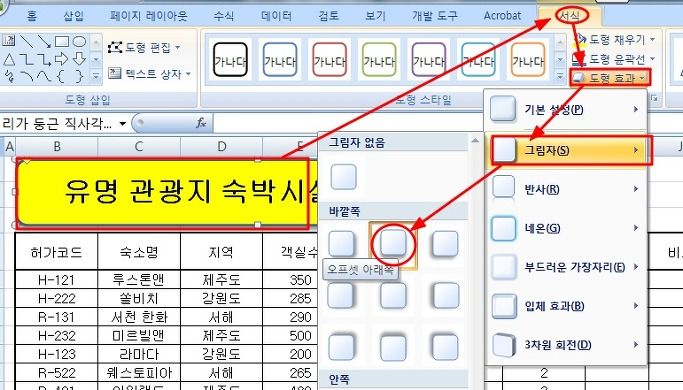Apply purple outline 가나다 shape style

tap(429, 60)
